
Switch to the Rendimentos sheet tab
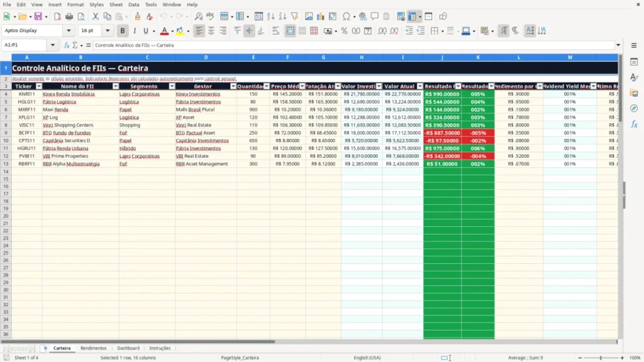point(93,348)
